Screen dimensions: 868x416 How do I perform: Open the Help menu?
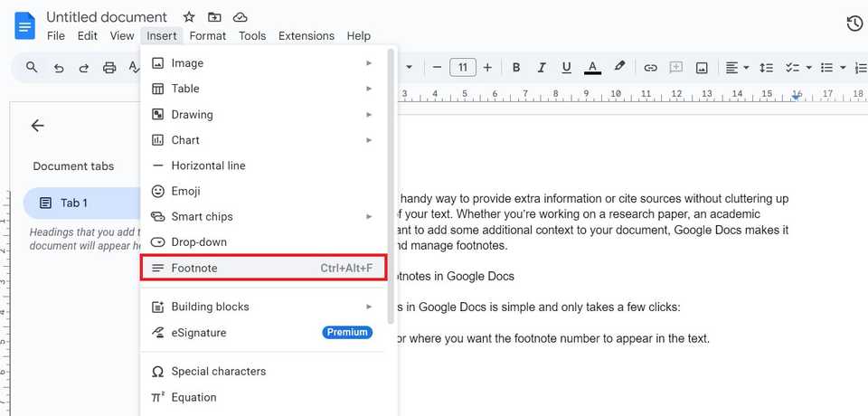[359, 36]
